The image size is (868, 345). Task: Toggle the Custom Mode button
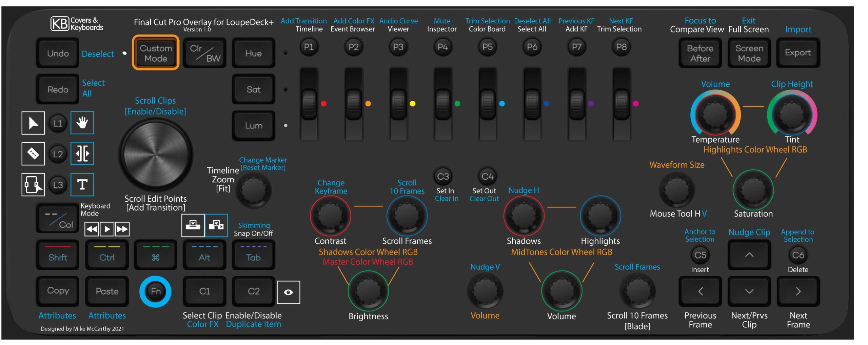(x=156, y=53)
